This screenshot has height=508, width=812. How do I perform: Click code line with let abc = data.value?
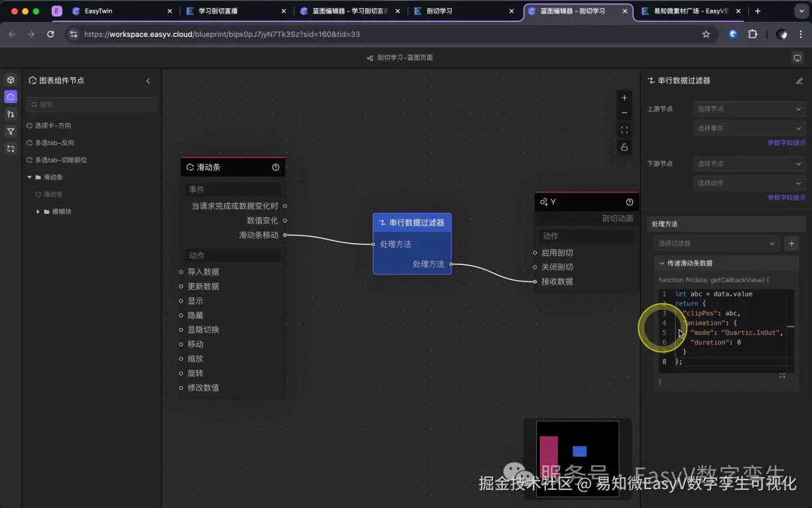(714, 294)
